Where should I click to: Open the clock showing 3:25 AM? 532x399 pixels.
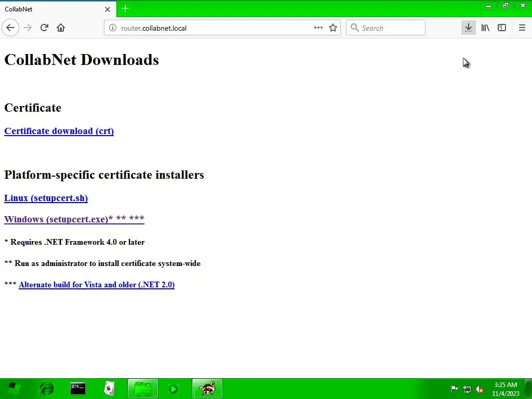[506, 389]
